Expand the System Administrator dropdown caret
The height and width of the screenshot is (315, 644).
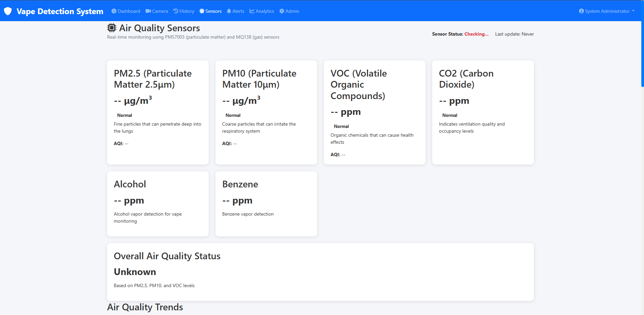(x=633, y=11)
